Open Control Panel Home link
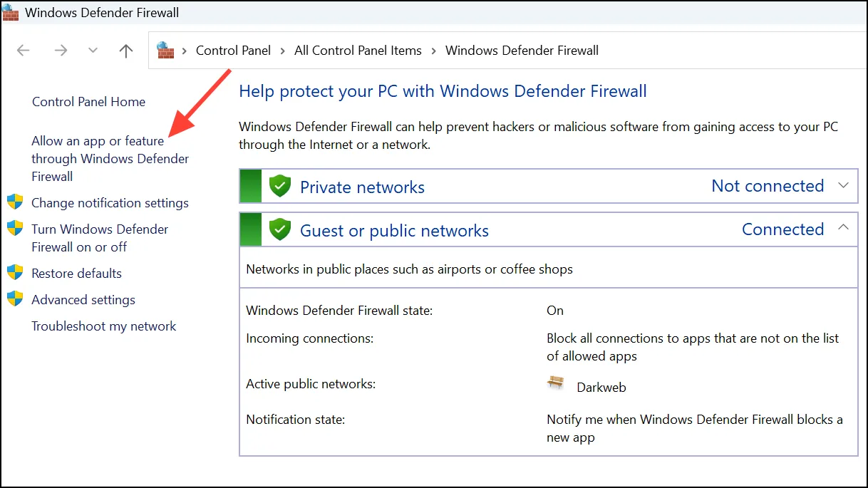Image resolution: width=868 pixels, height=488 pixels. coord(88,102)
